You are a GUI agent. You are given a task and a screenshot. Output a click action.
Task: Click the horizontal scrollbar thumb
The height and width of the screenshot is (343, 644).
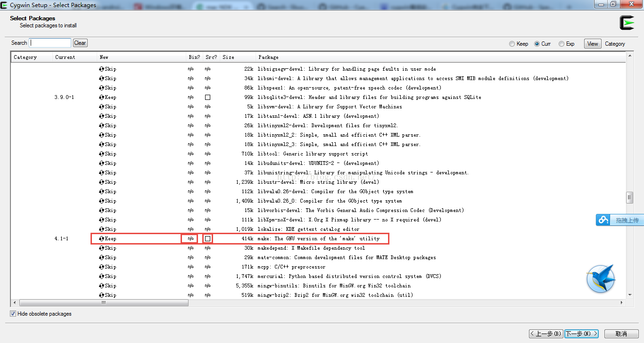click(104, 302)
